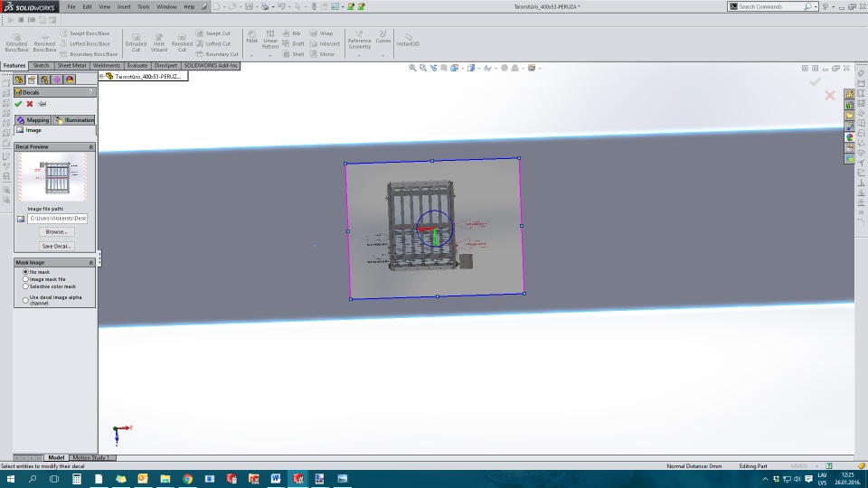Open Google Chrome from the taskbar

point(187,479)
